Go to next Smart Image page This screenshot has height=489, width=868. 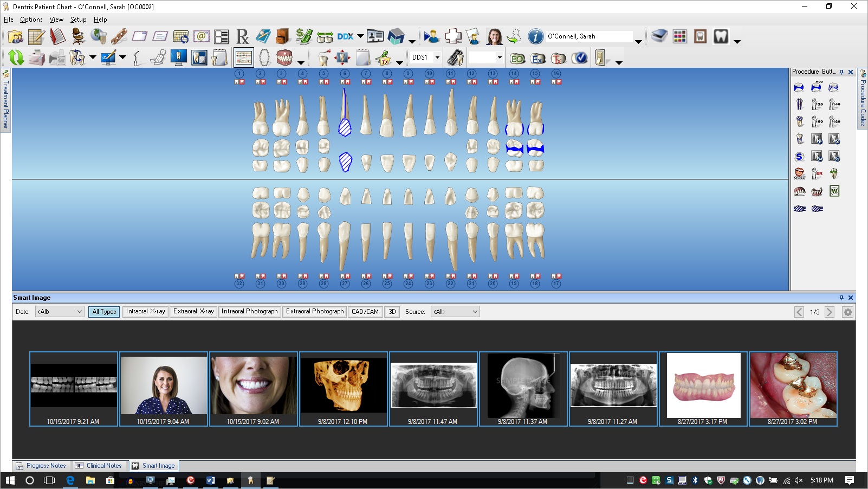click(830, 312)
